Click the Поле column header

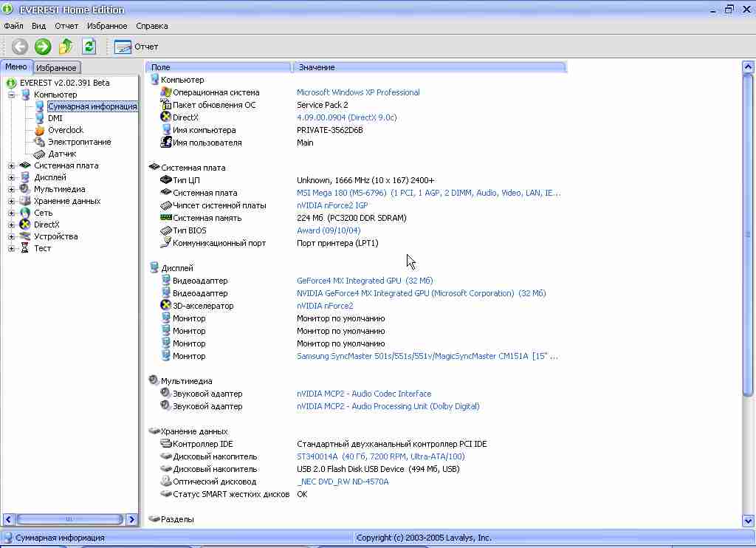219,67
